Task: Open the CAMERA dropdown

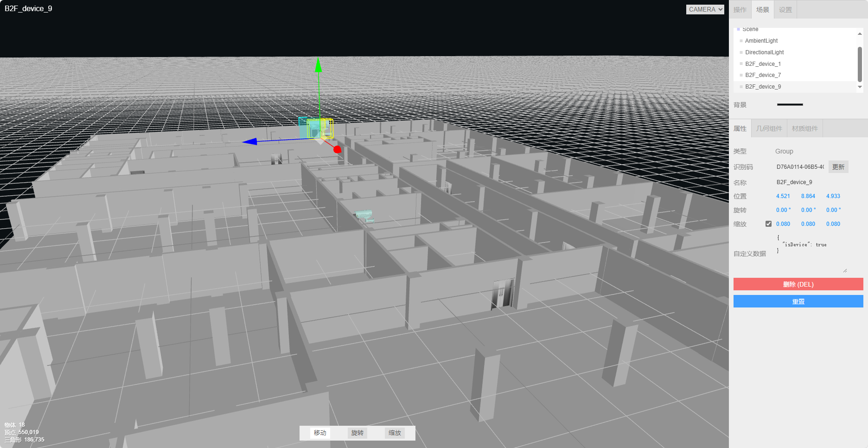Action: (705, 9)
